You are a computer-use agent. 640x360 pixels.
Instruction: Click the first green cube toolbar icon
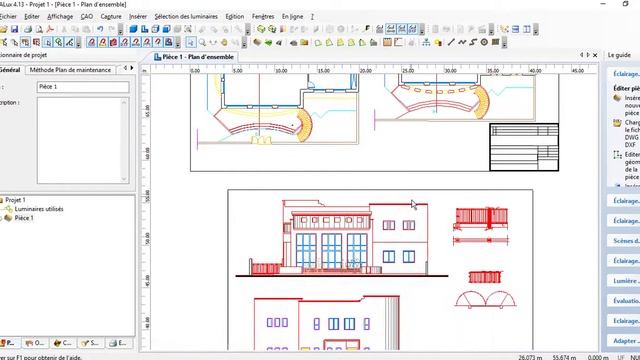[x=261, y=29]
